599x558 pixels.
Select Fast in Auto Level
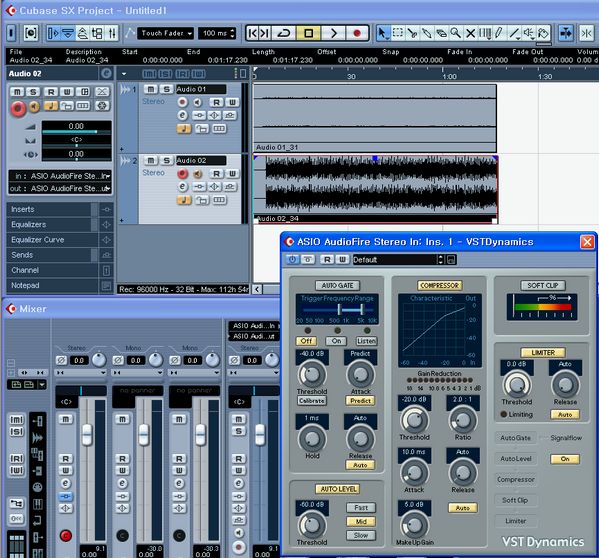pos(361,508)
